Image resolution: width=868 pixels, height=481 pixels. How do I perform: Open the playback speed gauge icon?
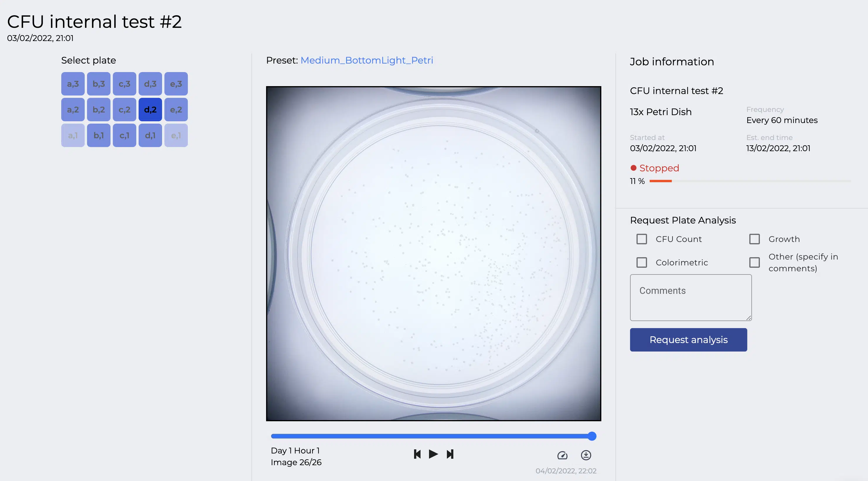tap(562, 455)
